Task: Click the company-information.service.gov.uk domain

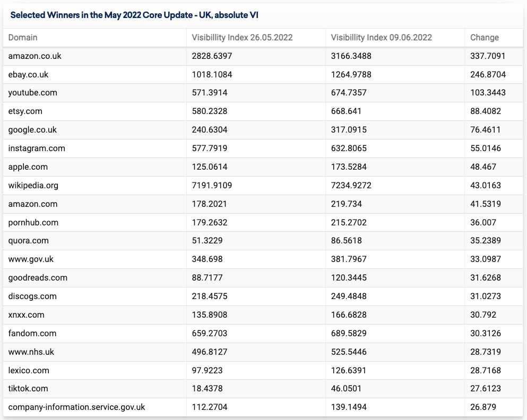Action: [77, 407]
